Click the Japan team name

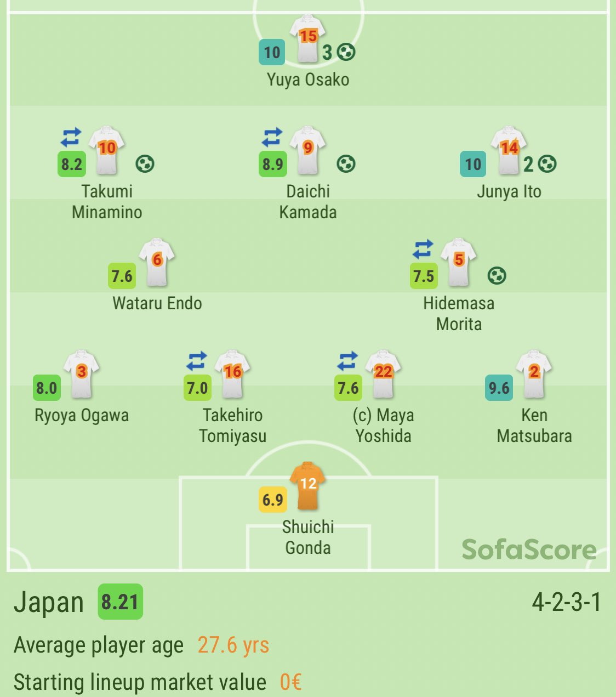49,603
